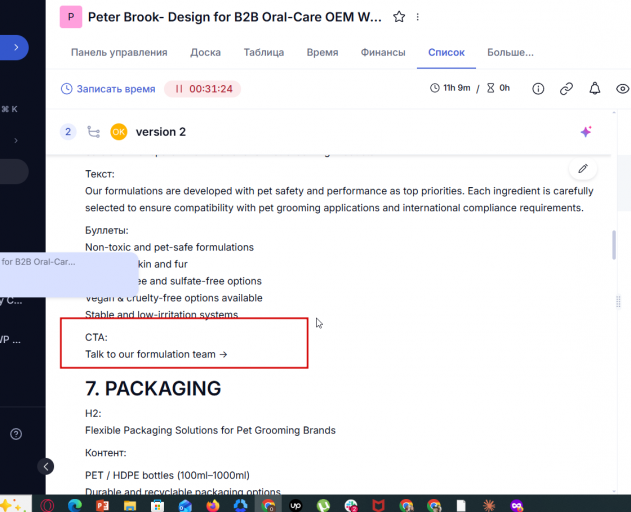This screenshot has height=512, width=631.
Task: Switch to the Доска tab
Action: pyautogui.click(x=206, y=52)
